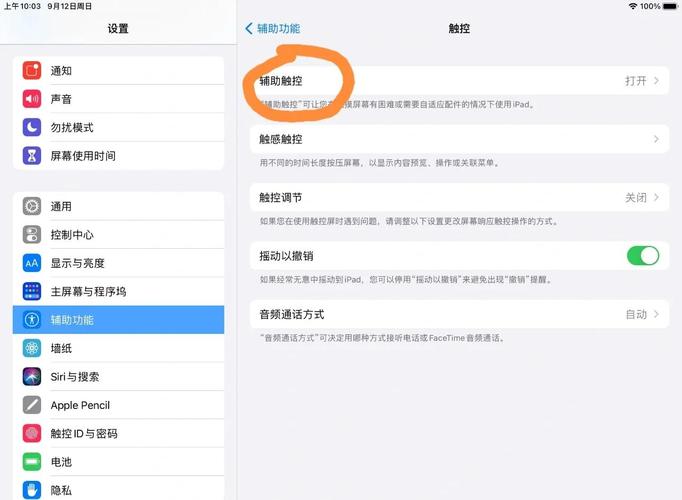Tap the 勿扰模式 moon icon
Image resolution: width=682 pixels, height=500 pixels.
[x=32, y=127]
